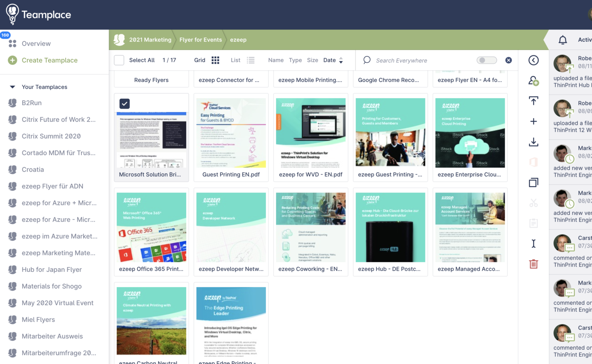Collapse the right toolbar with the circle arrow
This screenshot has width=592, height=364.
coord(533,60)
